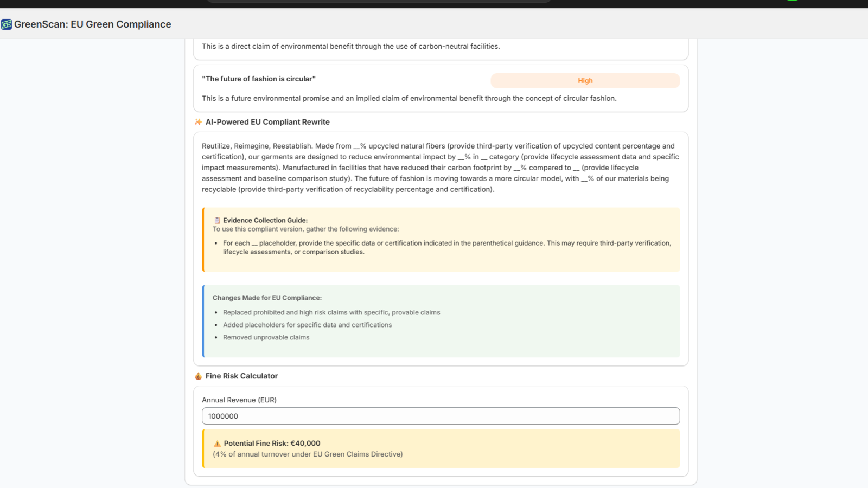Image resolution: width=868 pixels, height=488 pixels.
Task: Click the bullet starting "For each __ placeholder"
Action: coord(447,247)
